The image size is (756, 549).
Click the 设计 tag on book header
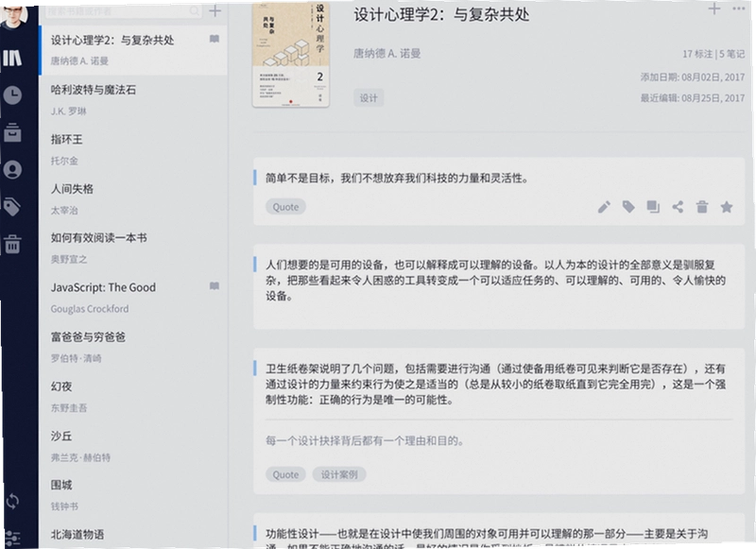(369, 98)
